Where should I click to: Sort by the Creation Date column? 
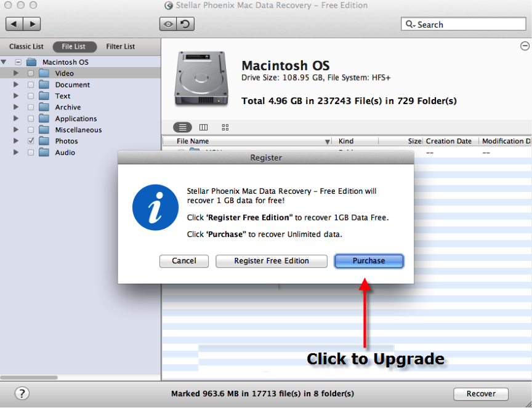[x=451, y=141]
